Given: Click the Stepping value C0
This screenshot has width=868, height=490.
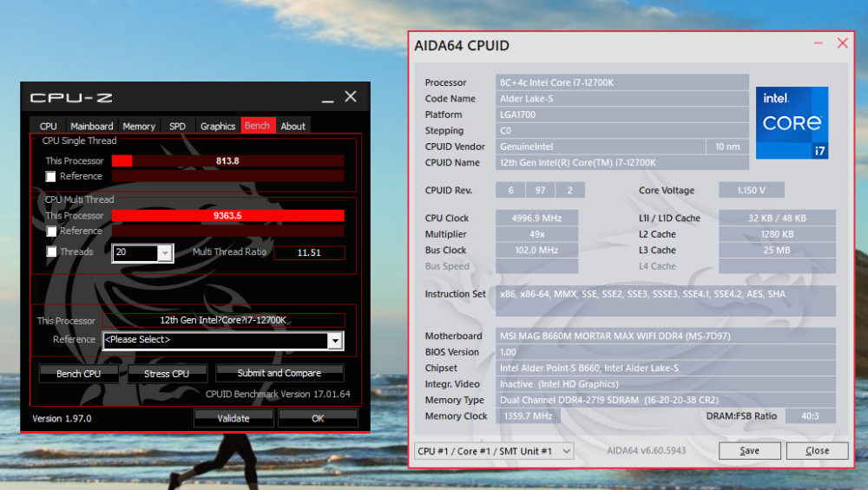Looking at the screenshot, I should pos(622,130).
